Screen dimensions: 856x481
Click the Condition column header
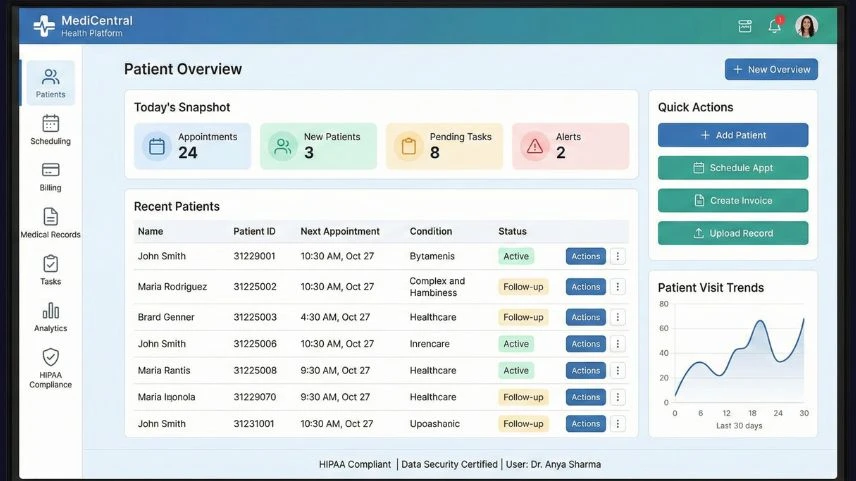click(431, 231)
